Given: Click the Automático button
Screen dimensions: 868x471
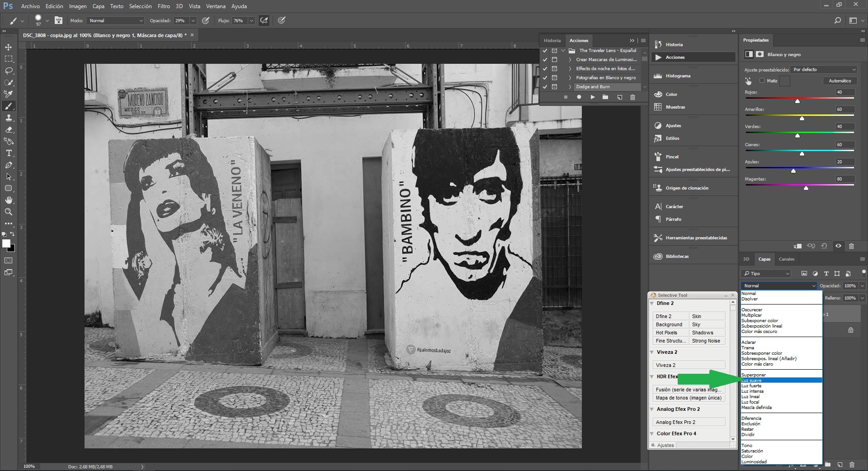Looking at the screenshot, I should (x=840, y=81).
